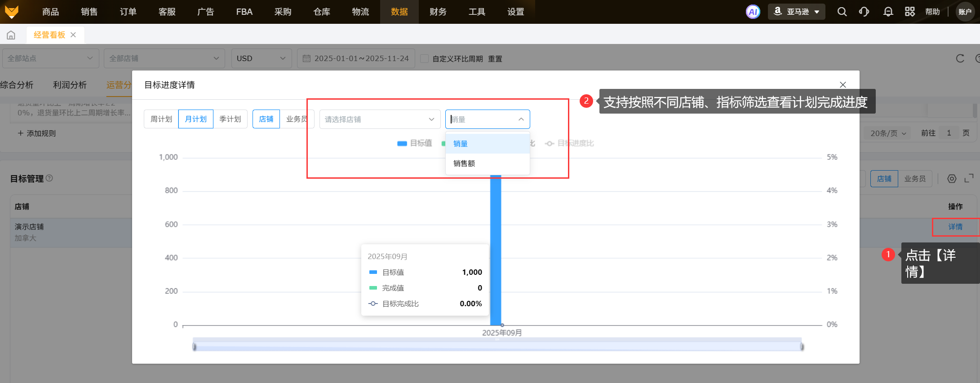980x383 pixels.
Task: Select 季计划 in dialog
Action: 230,119
